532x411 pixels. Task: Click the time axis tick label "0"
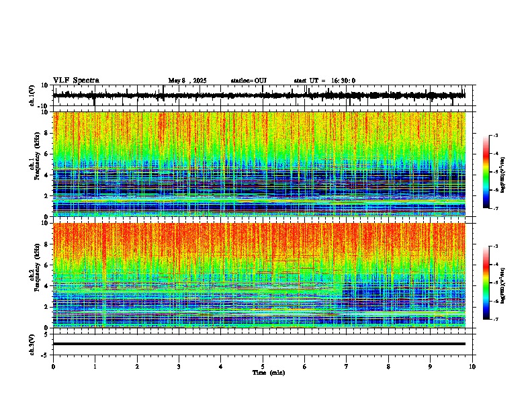(53, 367)
